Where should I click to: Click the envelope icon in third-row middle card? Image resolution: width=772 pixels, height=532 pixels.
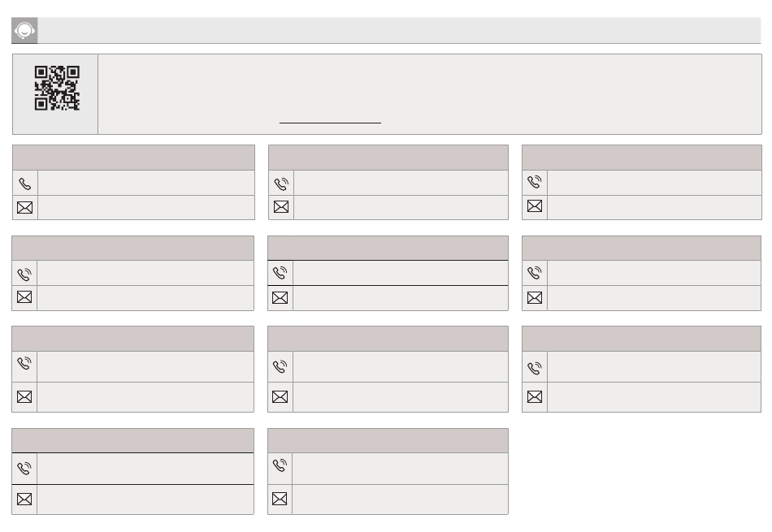[280, 396]
